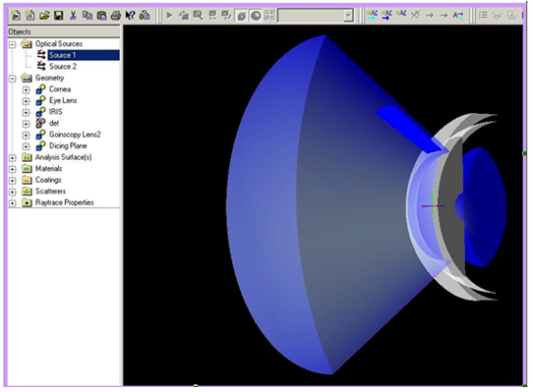This screenshot has width=533, height=392.
Task: Click the Paste clipboard icon
Action: [x=101, y=16]
